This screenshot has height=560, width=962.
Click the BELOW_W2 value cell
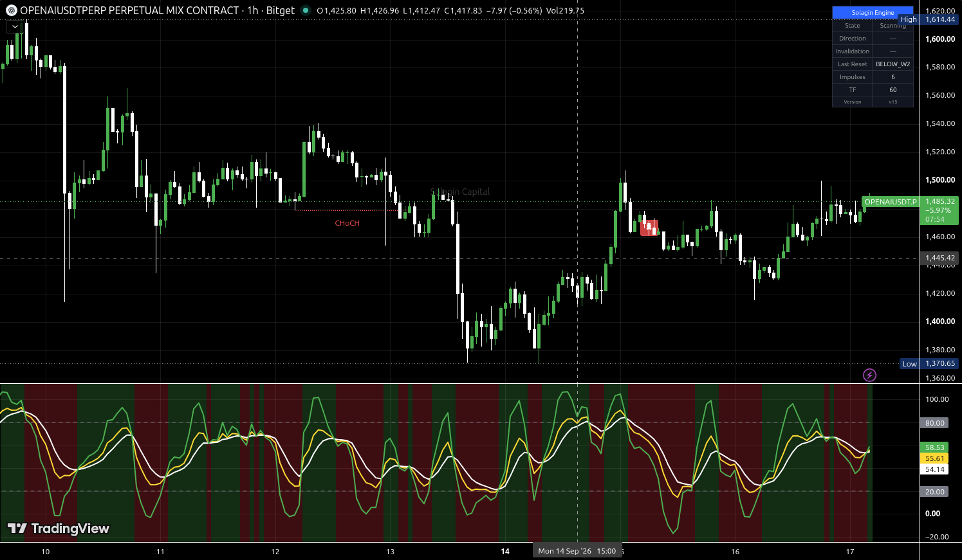893,64
